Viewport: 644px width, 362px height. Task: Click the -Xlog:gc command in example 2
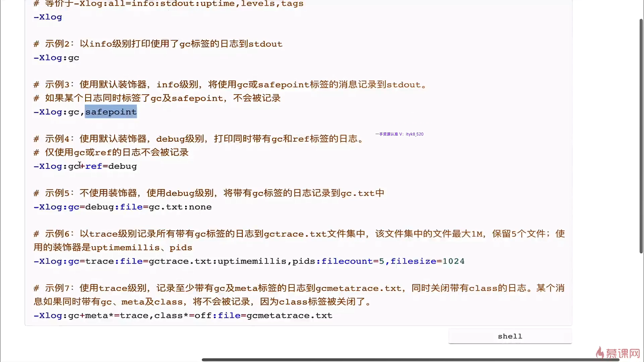click(56, 58)
